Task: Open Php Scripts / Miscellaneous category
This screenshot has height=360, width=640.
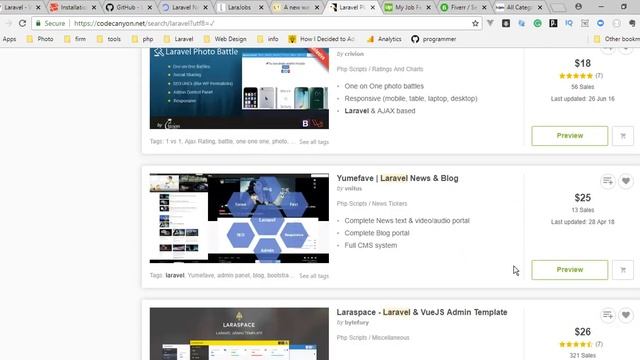Action: [x=373, y=338]
